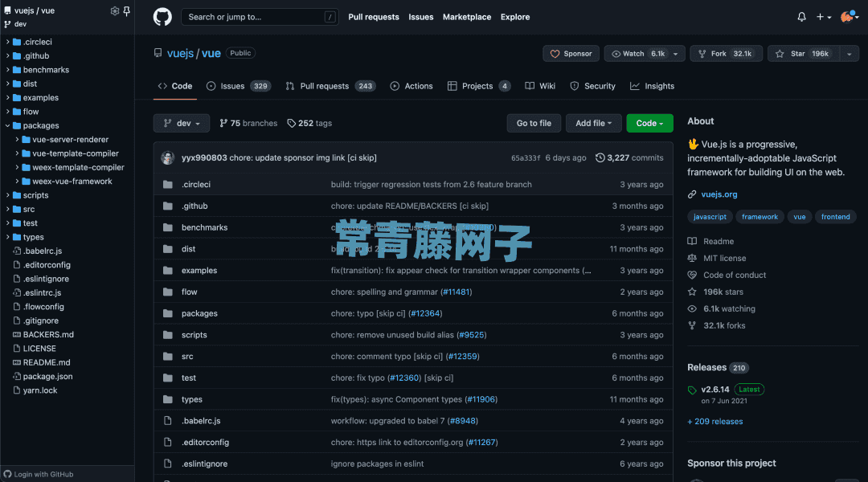The image size is (868, 482).
Task: Click the 32.1k forks icon in About
Action: coord(692,325)
